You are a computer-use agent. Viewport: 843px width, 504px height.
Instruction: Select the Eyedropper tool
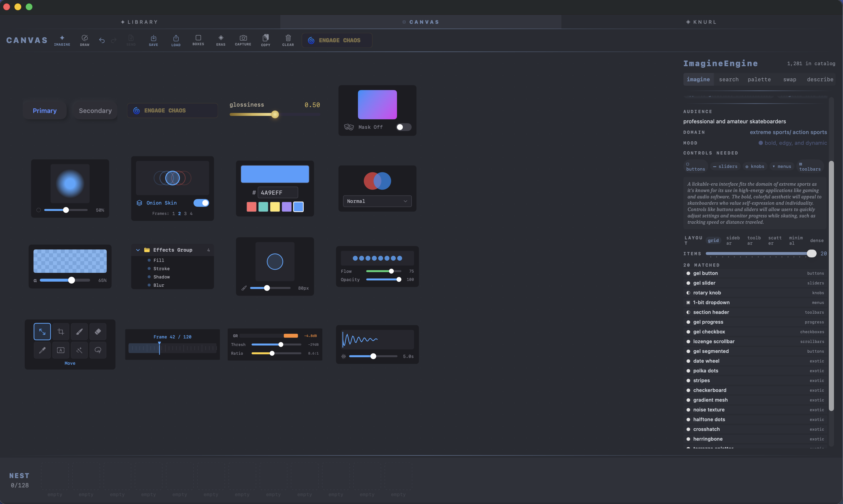click(42, 350)
